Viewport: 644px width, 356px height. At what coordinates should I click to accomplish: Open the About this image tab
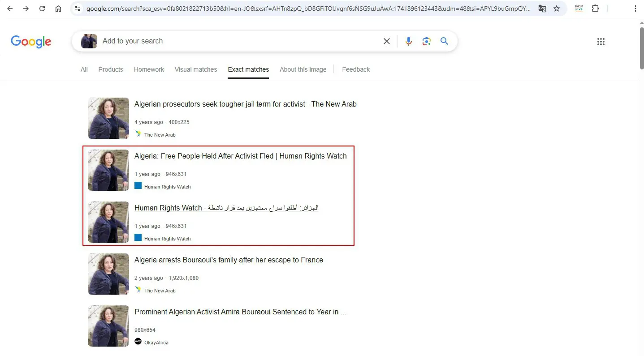click(303, 69)
